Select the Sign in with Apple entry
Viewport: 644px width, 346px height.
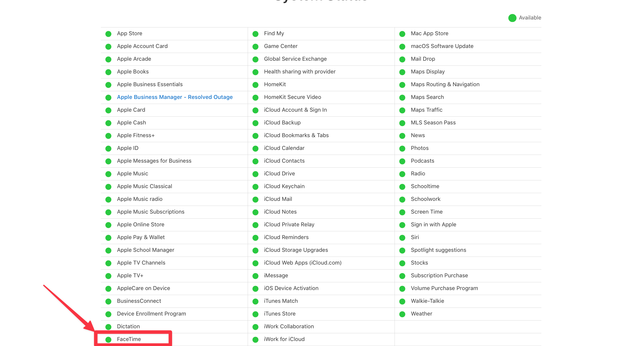point(433,225)
